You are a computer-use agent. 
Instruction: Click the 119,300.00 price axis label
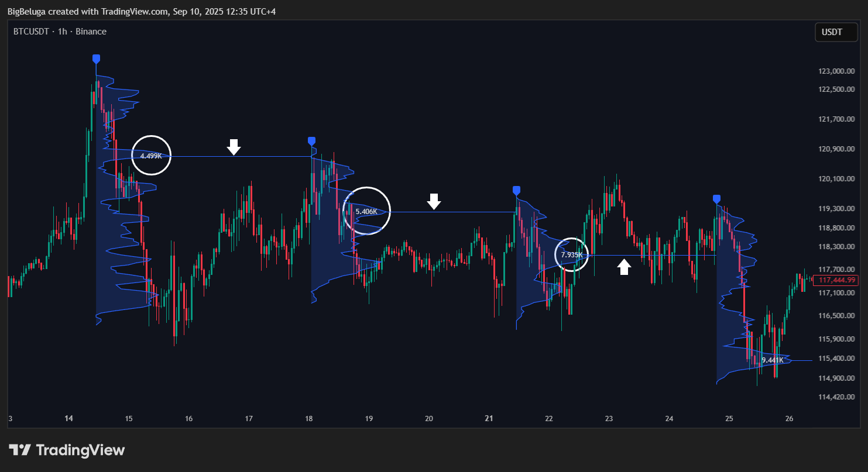point(838,209)
